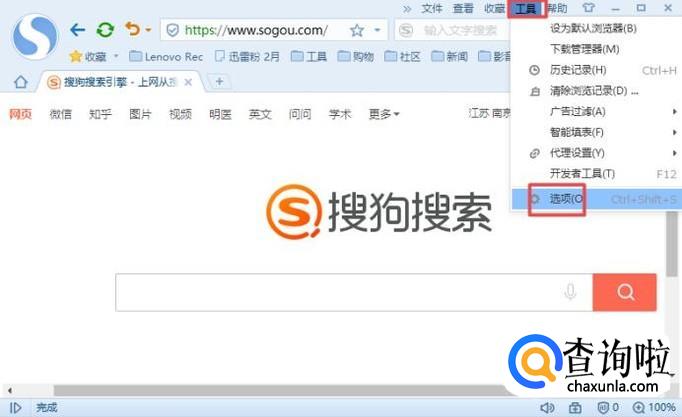The height and width of the screenshot is (417, 682).
Task: Expand the 收藏 dropdown arrow
Action: coord(116,56)
